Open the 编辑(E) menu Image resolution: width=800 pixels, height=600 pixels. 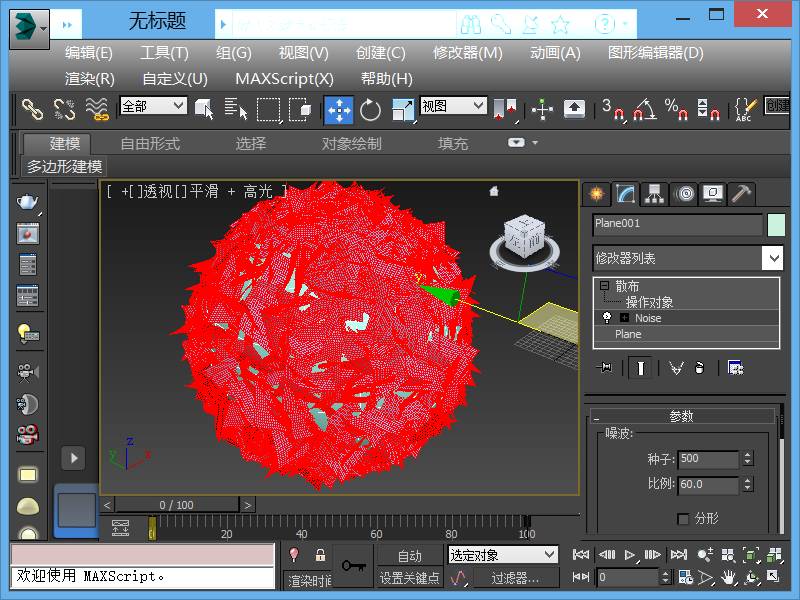coord(89,53)
